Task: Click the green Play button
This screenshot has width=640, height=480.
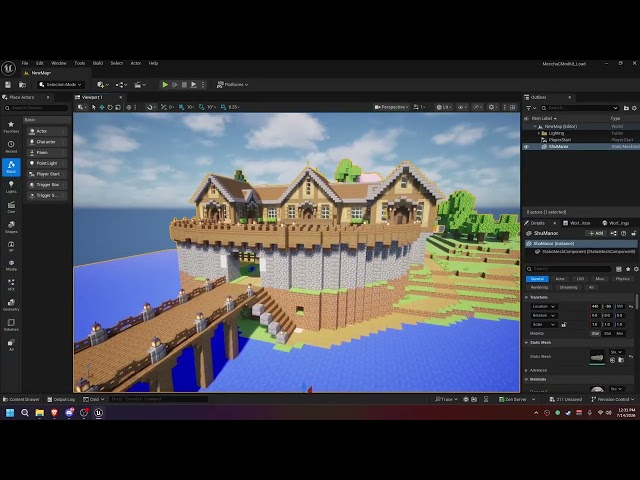Action: [165, 84]
